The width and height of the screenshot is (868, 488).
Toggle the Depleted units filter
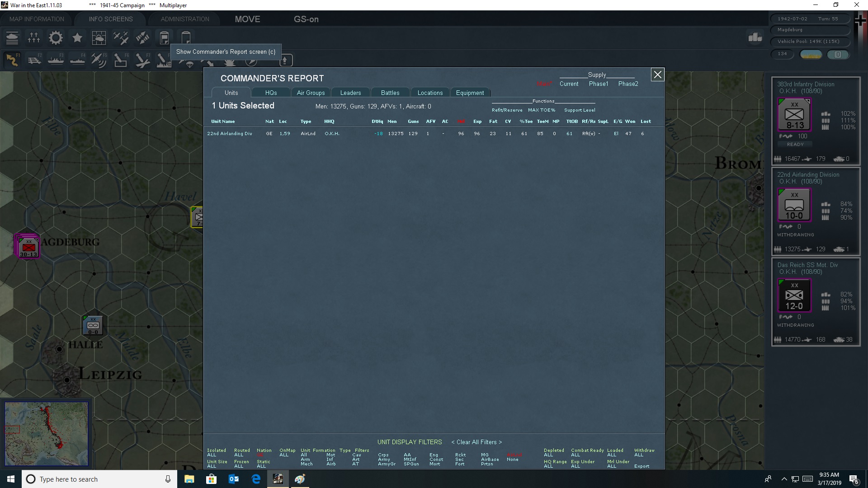pyautogui.click(x=554, y=453)
